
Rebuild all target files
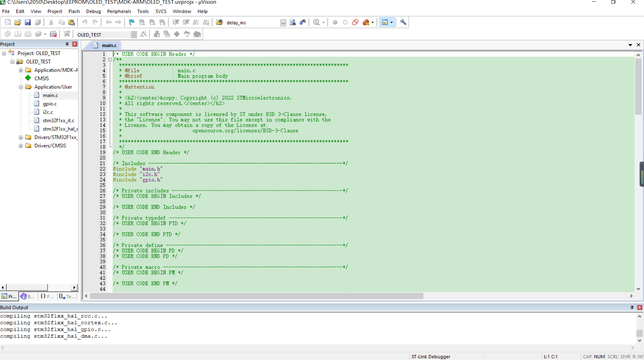coord(28,34)
